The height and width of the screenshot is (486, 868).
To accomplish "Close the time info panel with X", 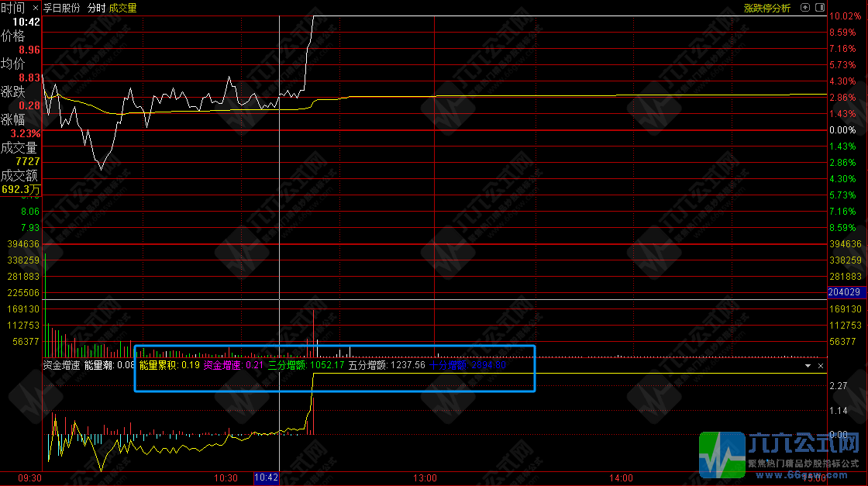I will (x=36, y=8).
